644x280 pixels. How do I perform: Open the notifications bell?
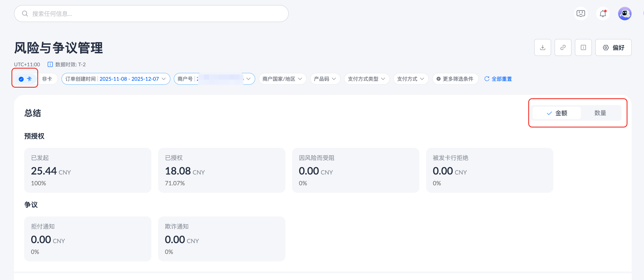(x=603, y=14)
